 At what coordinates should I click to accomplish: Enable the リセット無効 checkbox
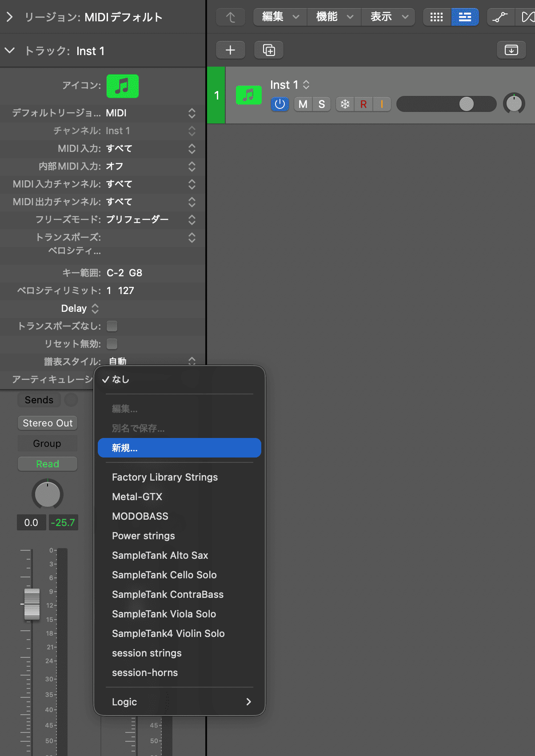(x=112, y=344)
